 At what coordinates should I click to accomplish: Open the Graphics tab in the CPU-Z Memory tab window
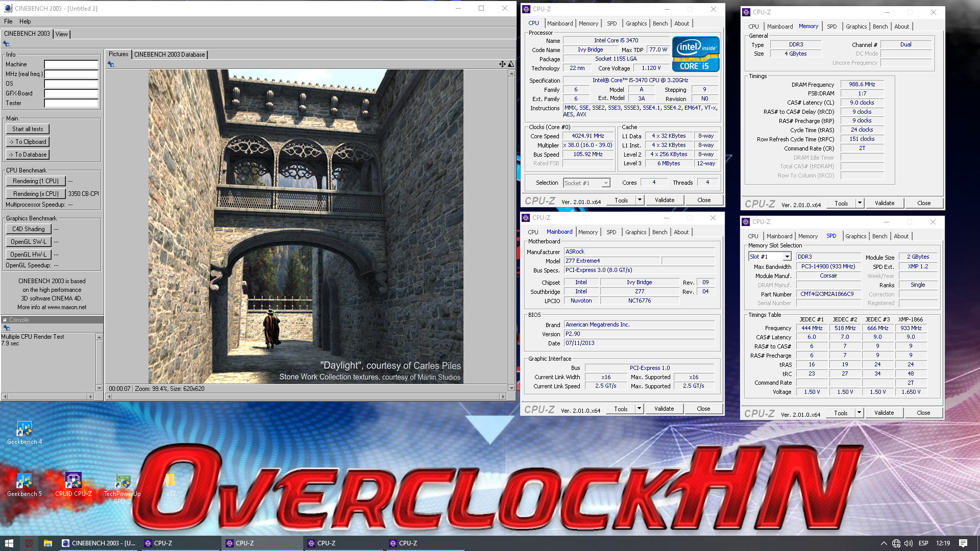pyautogui.click(x=856, y=27)
